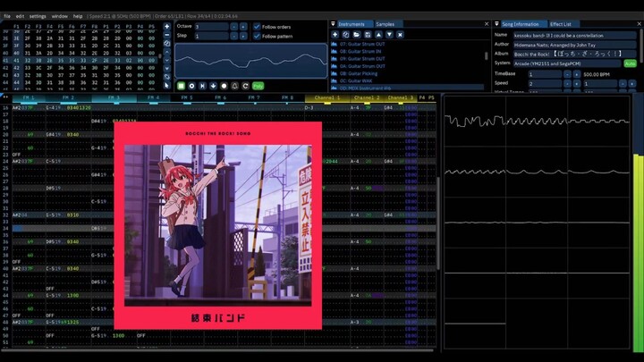Move instrument down with triangle-down icon

tap(389, 35)
